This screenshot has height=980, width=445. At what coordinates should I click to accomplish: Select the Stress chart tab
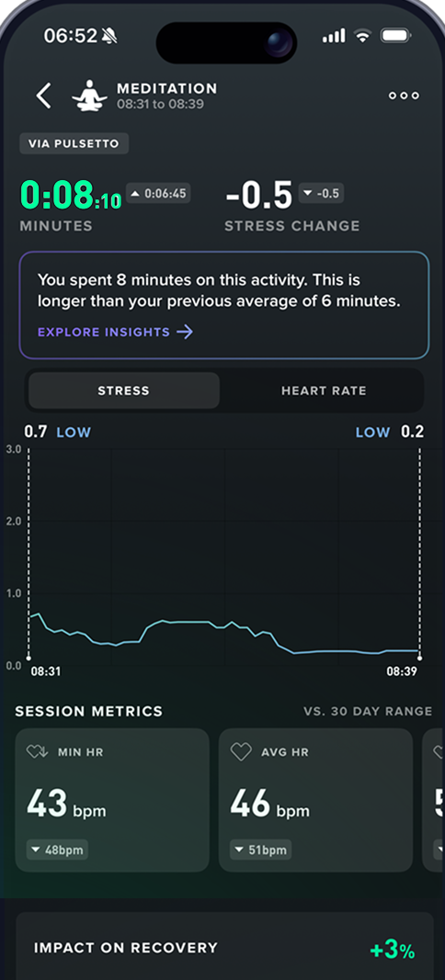124,390
